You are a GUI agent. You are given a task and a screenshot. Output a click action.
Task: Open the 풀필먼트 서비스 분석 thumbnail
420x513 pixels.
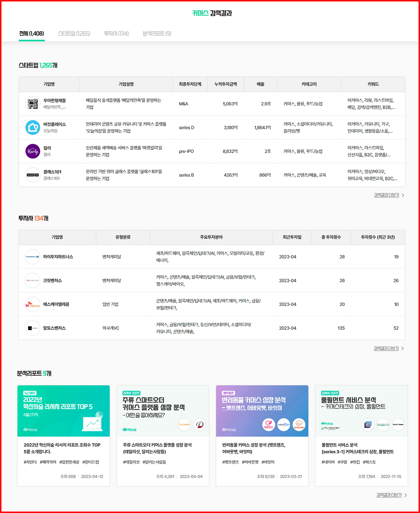(x=361, y=411)
